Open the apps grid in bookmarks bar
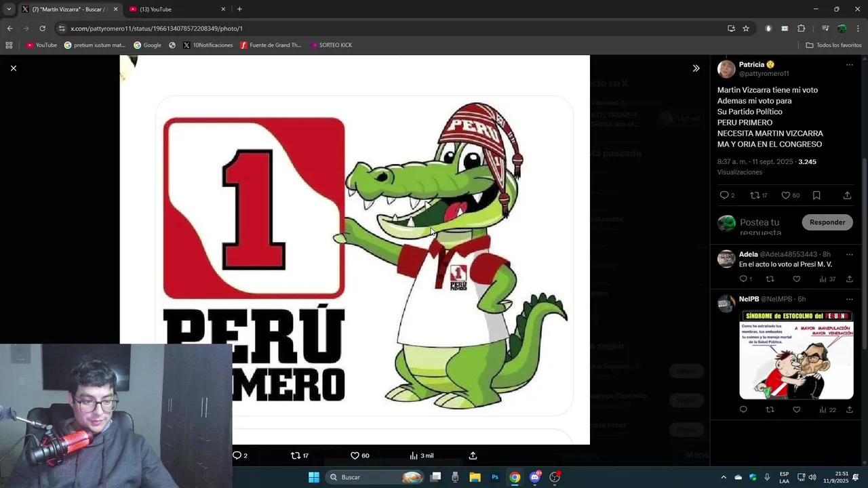Screen dimensions: 868x488 (x=9, y=45)
